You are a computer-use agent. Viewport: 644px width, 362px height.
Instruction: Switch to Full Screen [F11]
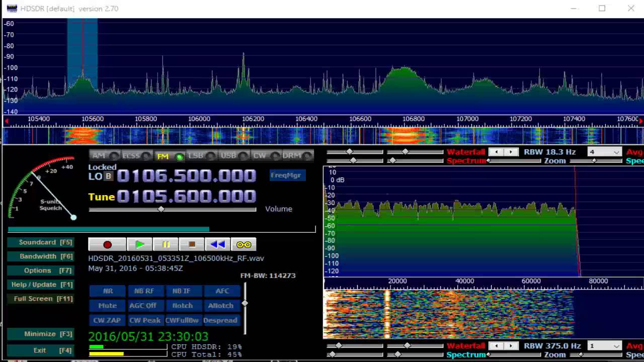[x=41, y=299]
